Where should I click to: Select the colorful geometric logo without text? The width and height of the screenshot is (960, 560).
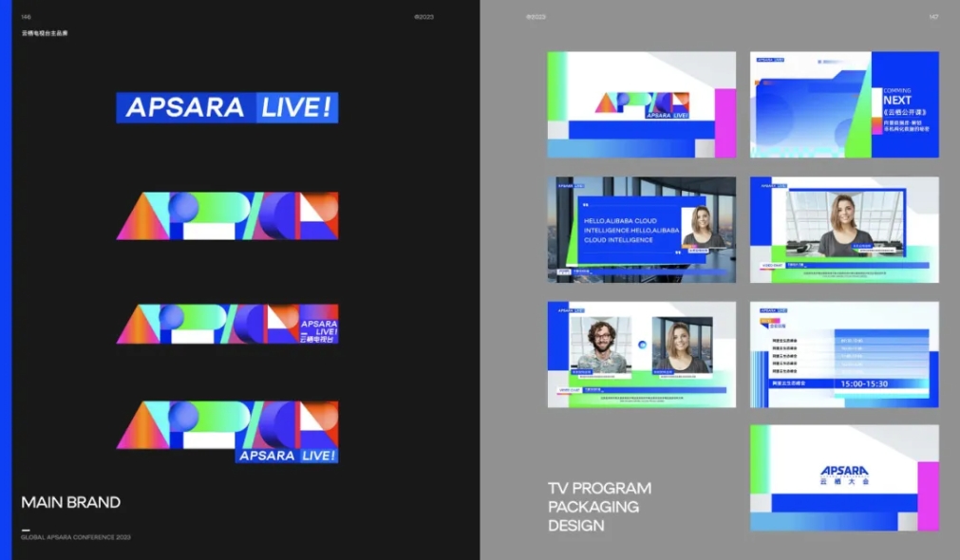tap(227, 216)
